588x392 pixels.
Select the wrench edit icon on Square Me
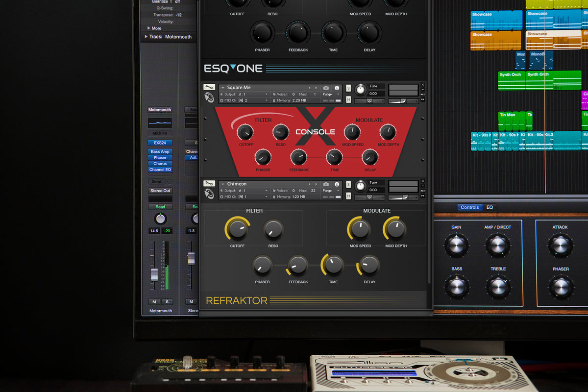point(209,87)
